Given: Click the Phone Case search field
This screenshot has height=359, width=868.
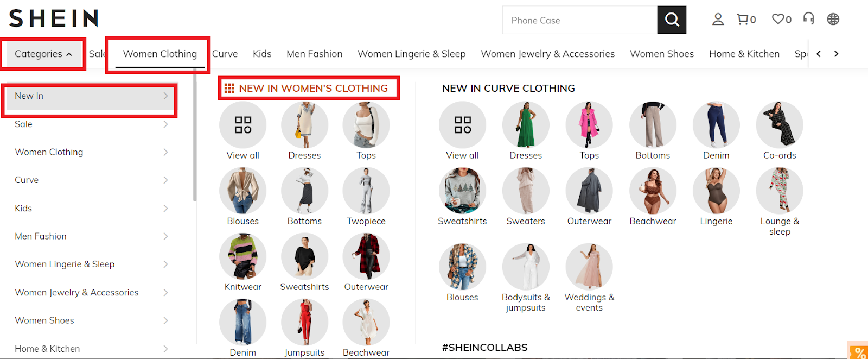Looking at the screenshot, I should (x=579, y=20).
